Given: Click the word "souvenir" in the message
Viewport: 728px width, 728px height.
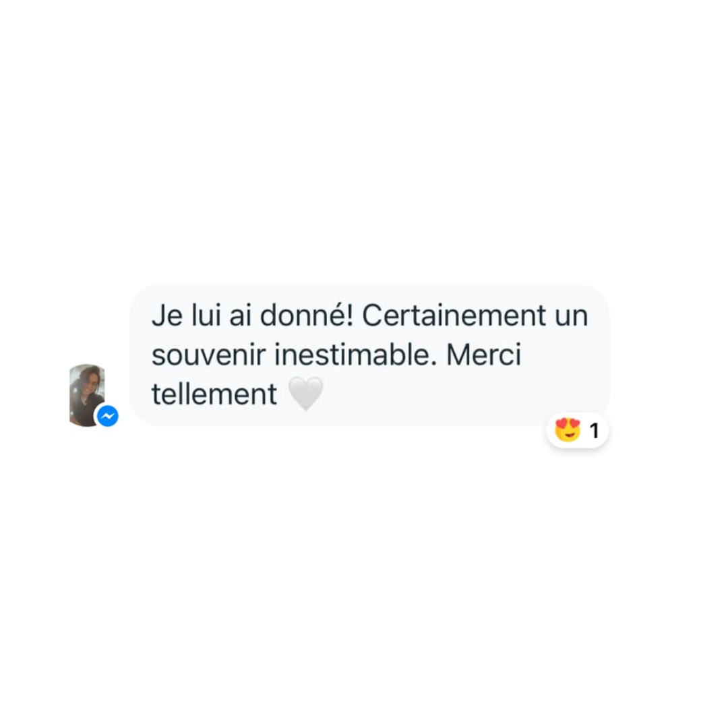Looking at the screenshot, I should coord(208,355).
